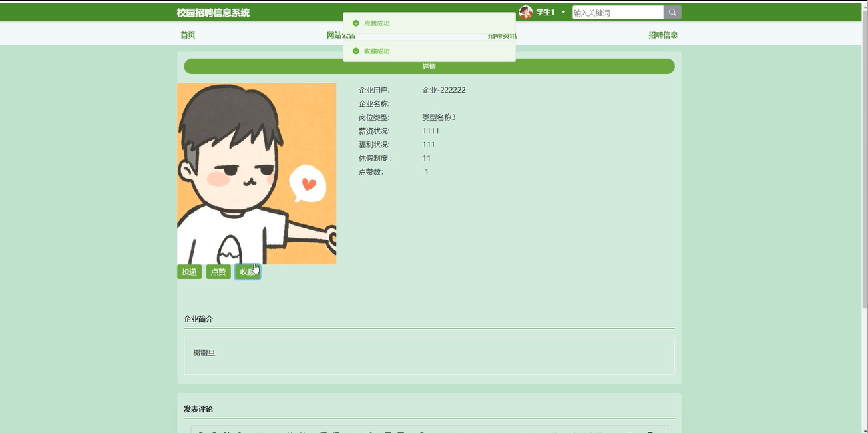Click the 休假制度 label
The height and width of the screenshot is (433, 868).
tap(375, 158)
